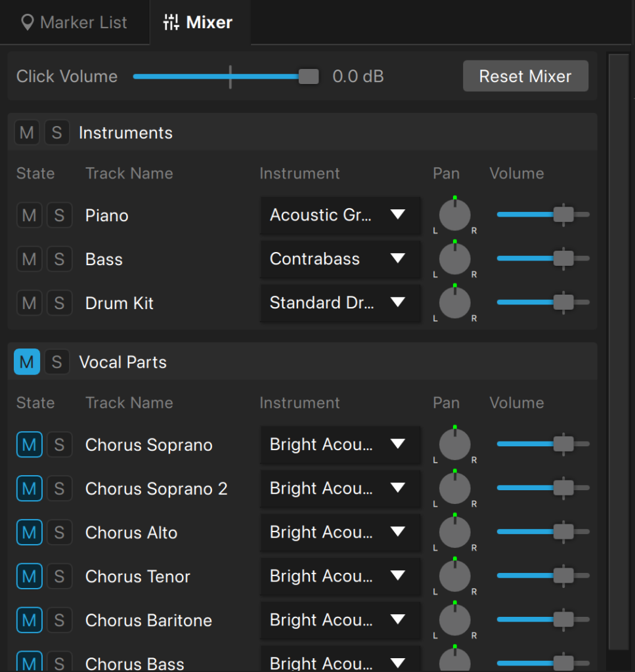Image resolution: width=635 pixels, height=672 pixels.
Task: Click the Chorus Tenor pan knob
Action: click(454, 577)
